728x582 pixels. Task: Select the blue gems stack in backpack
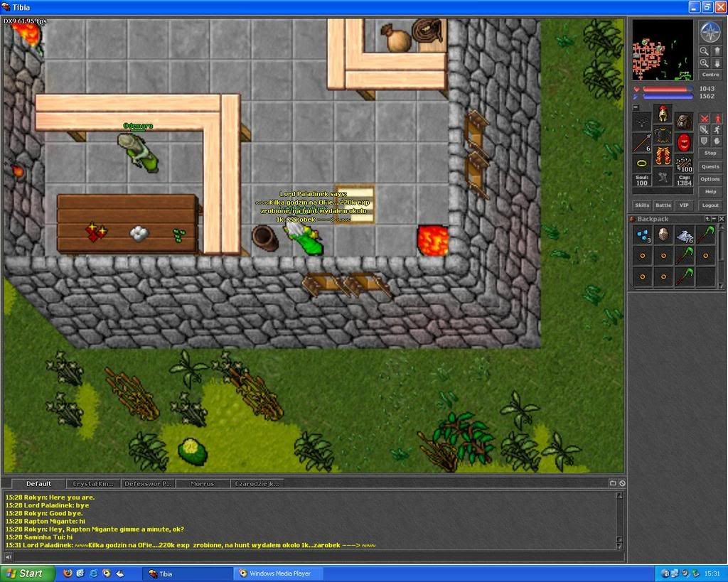coord(643,235)
